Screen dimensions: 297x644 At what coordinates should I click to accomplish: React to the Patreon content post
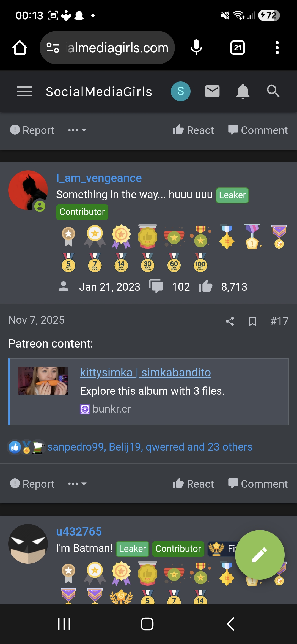pyautogui.click(x=193, y=484)
